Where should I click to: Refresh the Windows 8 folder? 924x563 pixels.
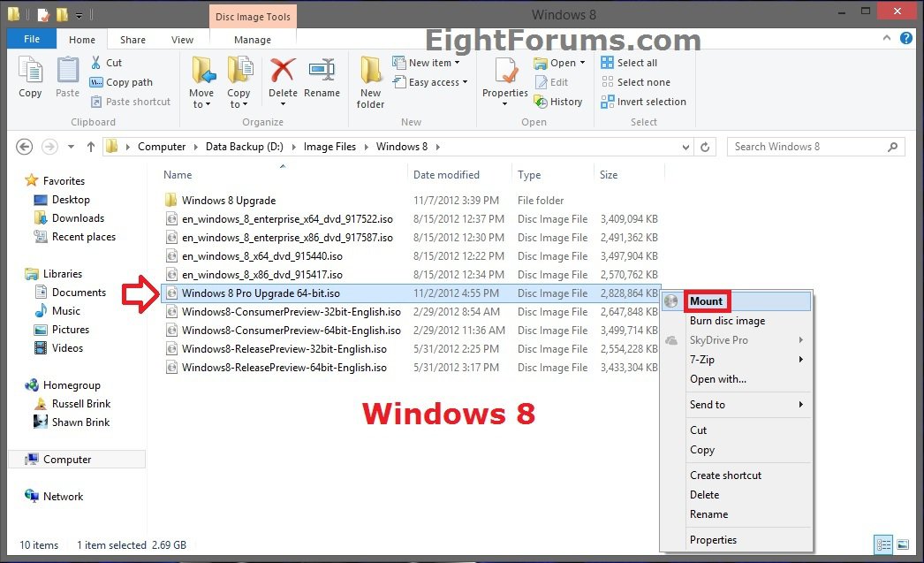click(705, 147)
